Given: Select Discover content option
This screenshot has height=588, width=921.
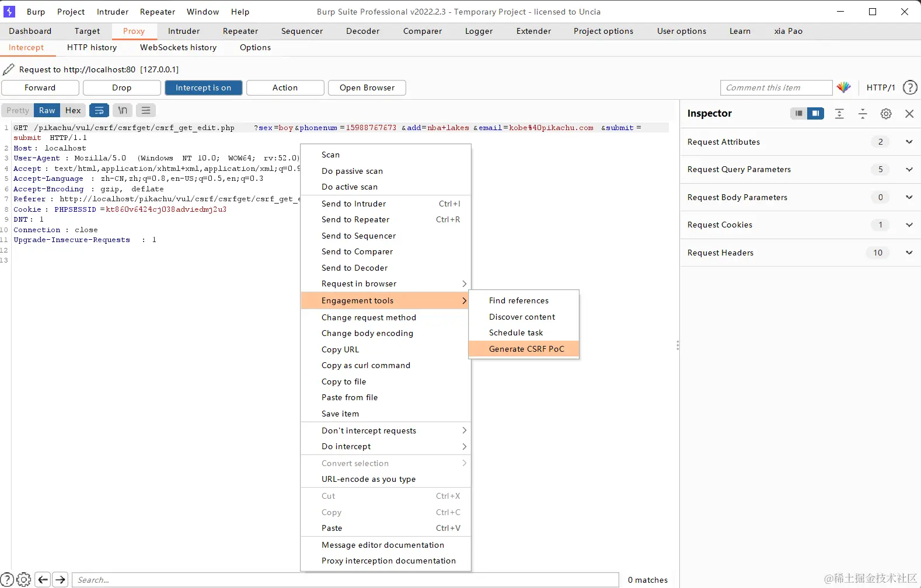Looking at the screenshot, I should click(x=524, y=317).
